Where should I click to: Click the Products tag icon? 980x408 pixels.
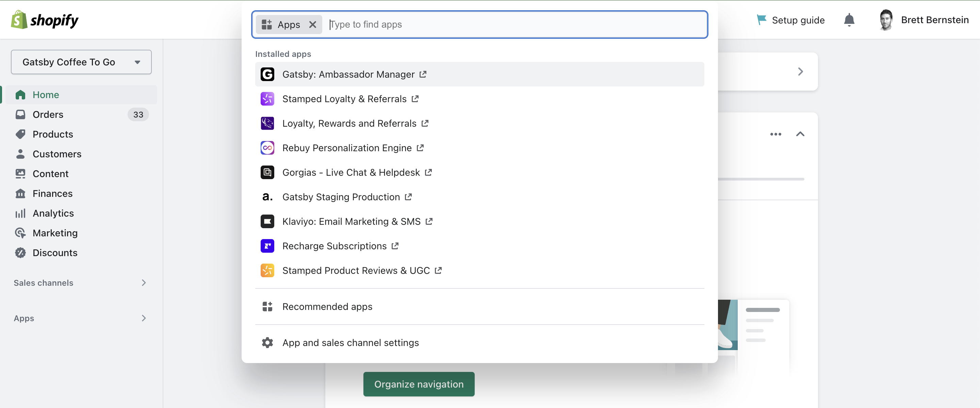coord(20,134)
